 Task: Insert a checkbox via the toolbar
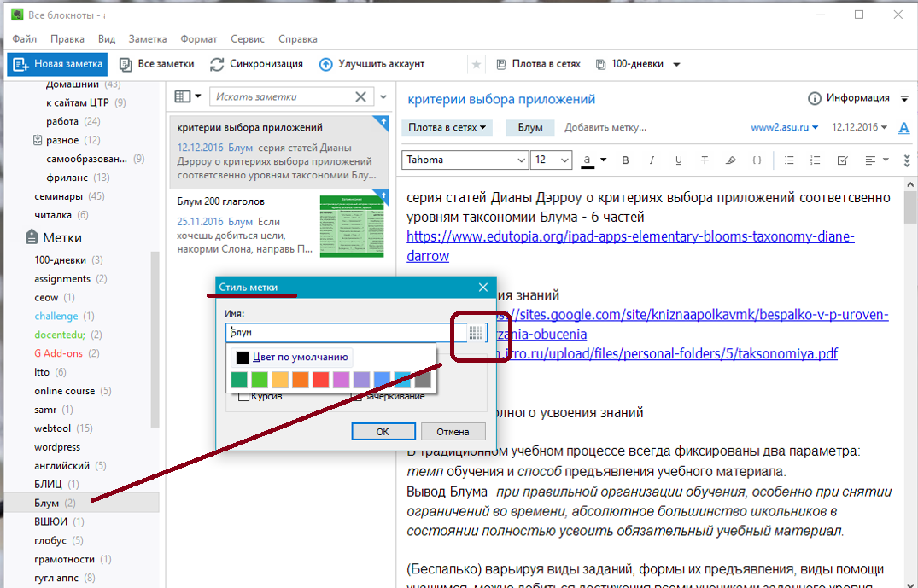point(843,160)
